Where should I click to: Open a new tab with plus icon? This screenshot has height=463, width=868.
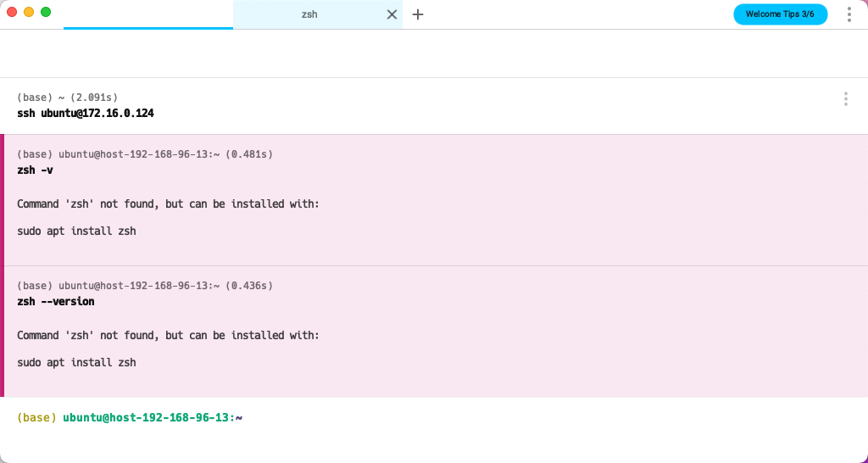(x=418, y=14)
